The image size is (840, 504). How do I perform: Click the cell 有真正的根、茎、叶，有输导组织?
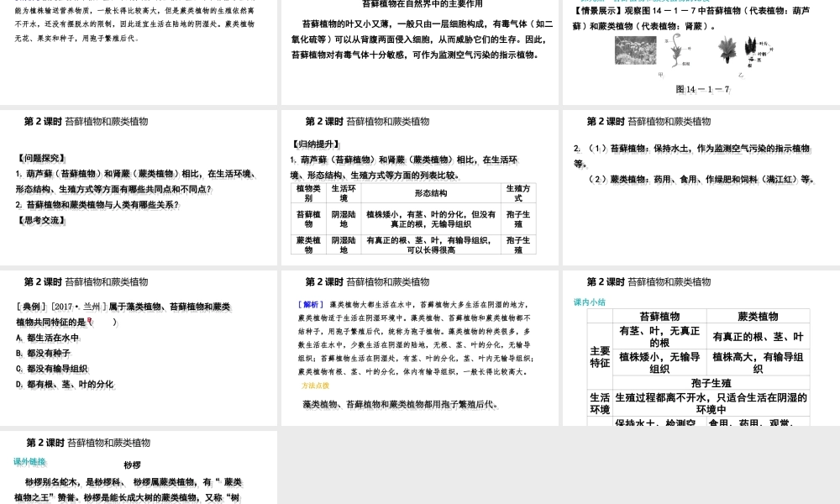click(431, 244)
